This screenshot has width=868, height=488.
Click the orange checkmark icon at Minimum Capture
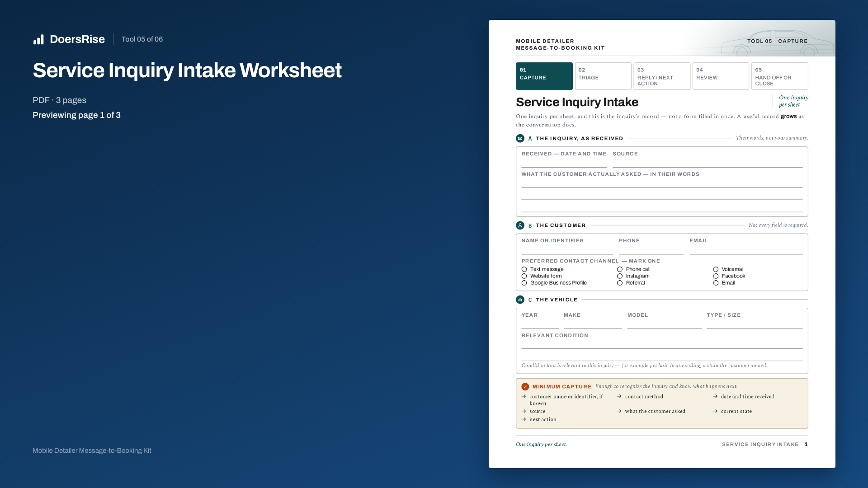tap(525, 386)
